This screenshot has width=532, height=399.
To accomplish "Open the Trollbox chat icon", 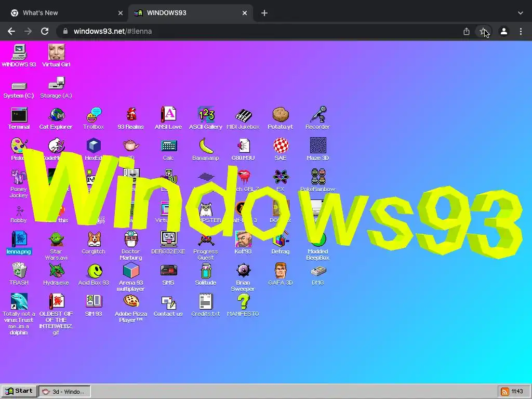I will point(94,119).
